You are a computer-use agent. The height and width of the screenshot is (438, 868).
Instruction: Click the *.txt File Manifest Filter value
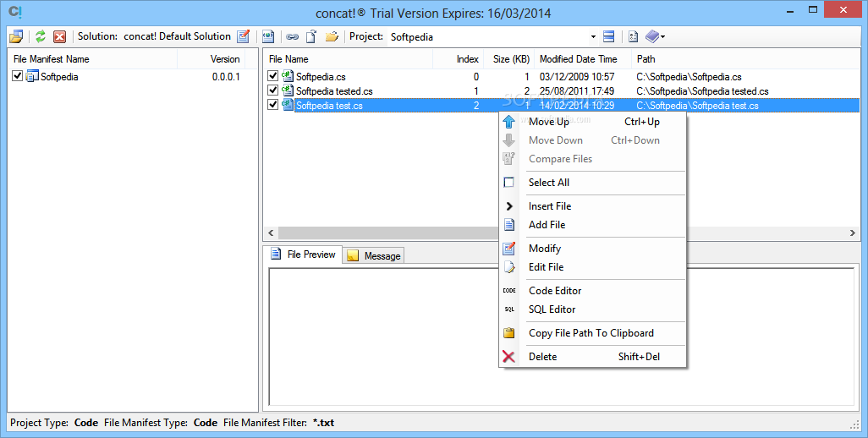[323, 423]
